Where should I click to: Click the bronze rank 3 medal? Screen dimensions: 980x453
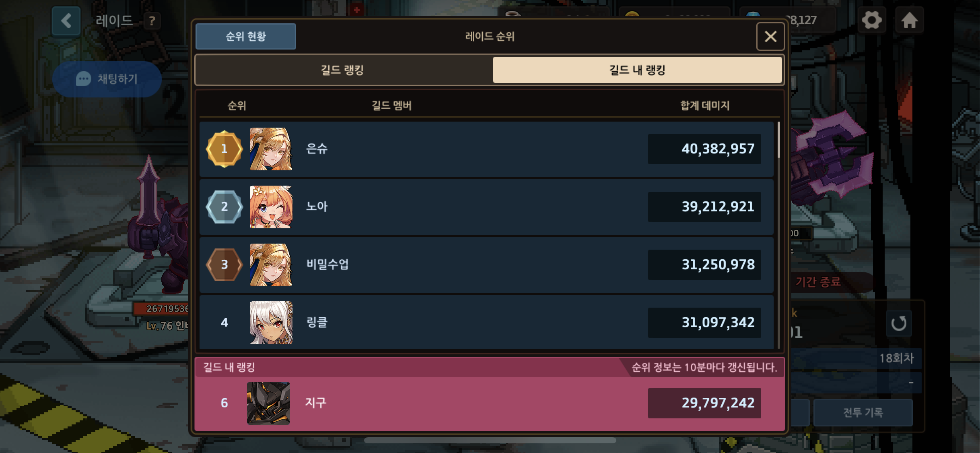[x=224, y=265]
